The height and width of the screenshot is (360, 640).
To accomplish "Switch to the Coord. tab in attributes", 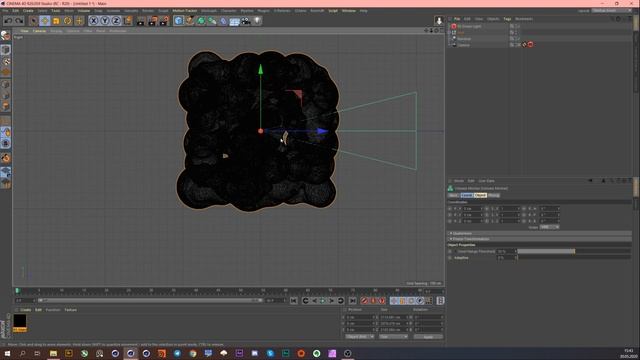I will tap(466, 196).
